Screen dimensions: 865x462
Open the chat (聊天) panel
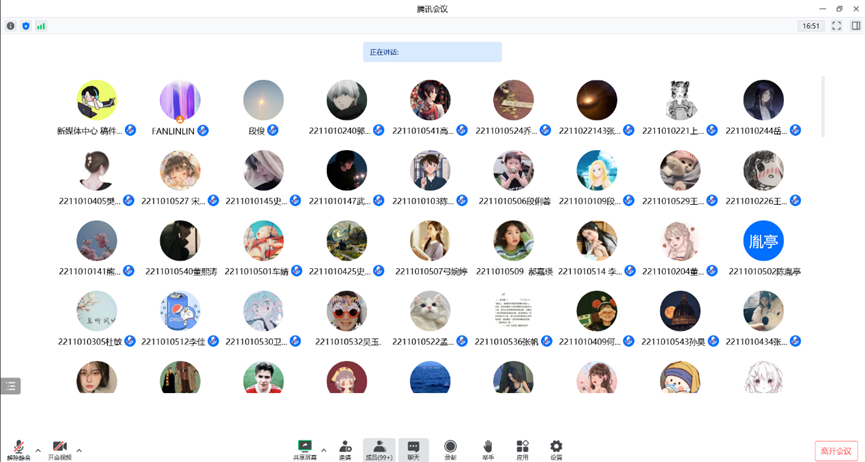(413, 449)
